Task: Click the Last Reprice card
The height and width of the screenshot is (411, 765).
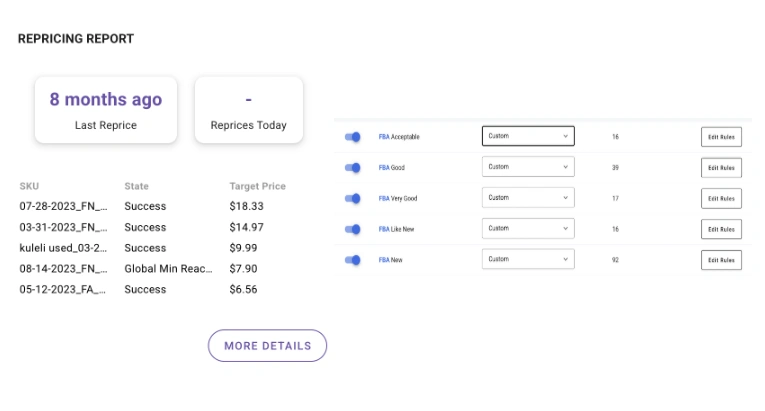Action: tap(106, 110)
